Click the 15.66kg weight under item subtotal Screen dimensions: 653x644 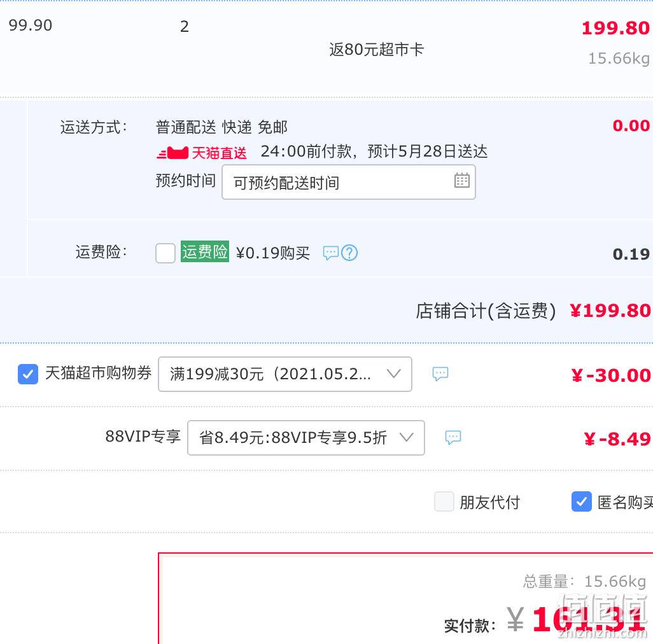(x=619, y=59)
